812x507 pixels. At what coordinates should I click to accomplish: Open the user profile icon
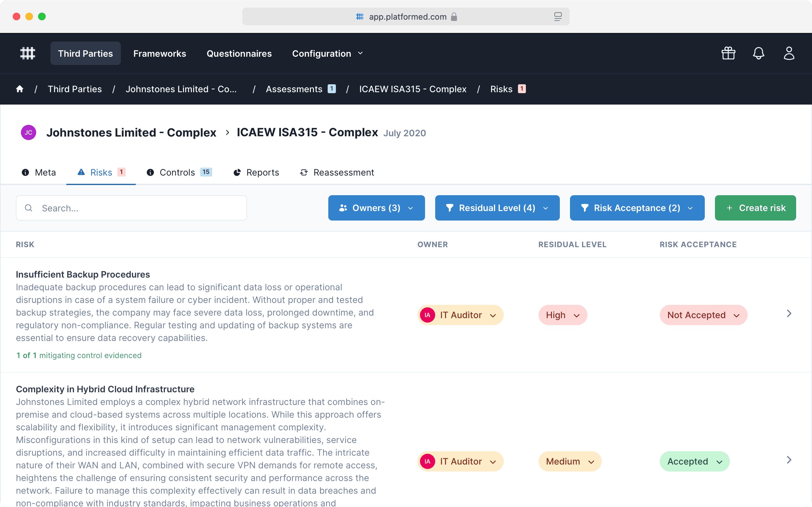tap(789, 53)
